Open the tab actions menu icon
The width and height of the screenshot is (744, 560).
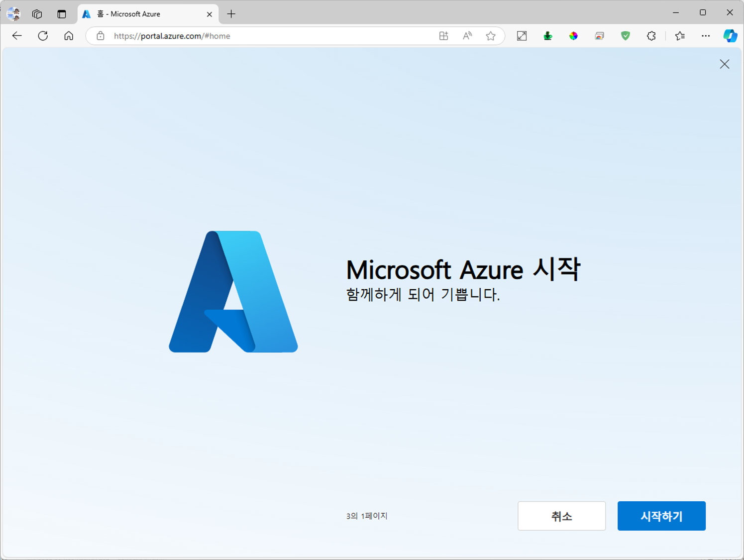click(62, 14)
